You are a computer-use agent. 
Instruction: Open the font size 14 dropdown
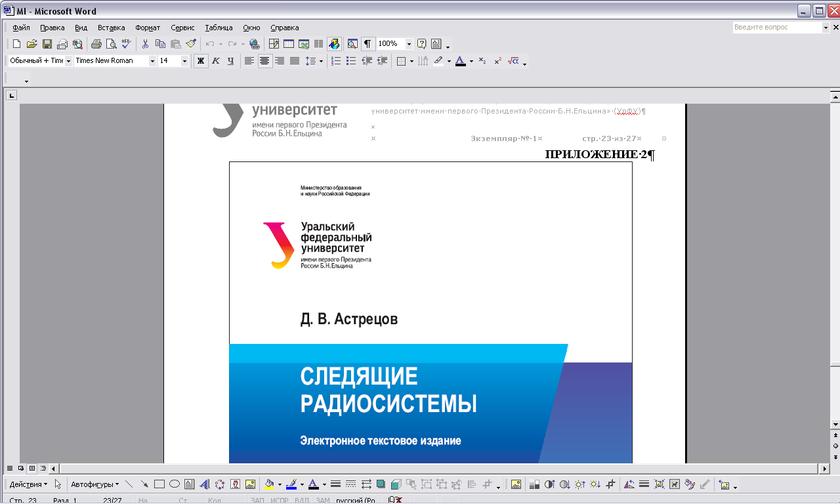click(184, 61)
